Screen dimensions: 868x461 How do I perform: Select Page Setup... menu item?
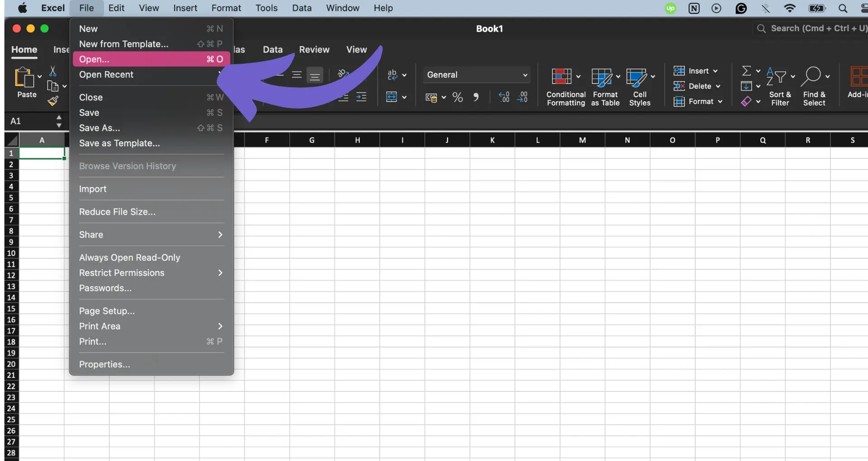151,311
